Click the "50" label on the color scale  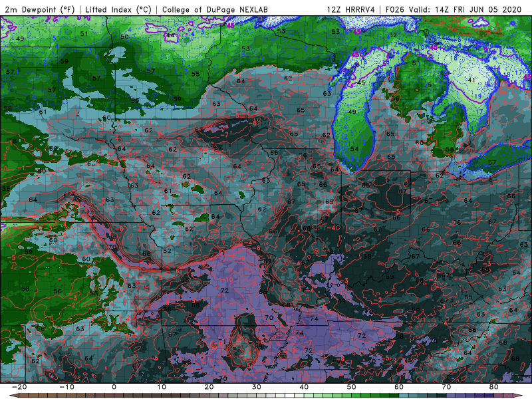click(352, 387)
